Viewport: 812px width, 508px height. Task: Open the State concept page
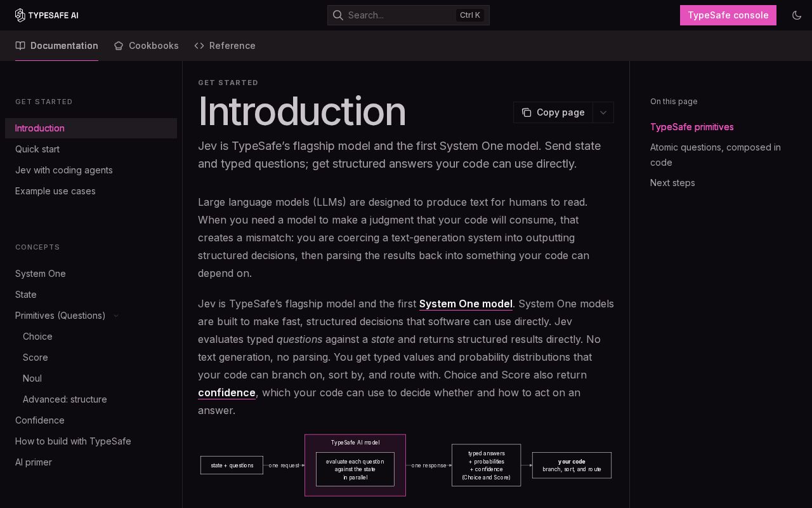pos(91,295)
